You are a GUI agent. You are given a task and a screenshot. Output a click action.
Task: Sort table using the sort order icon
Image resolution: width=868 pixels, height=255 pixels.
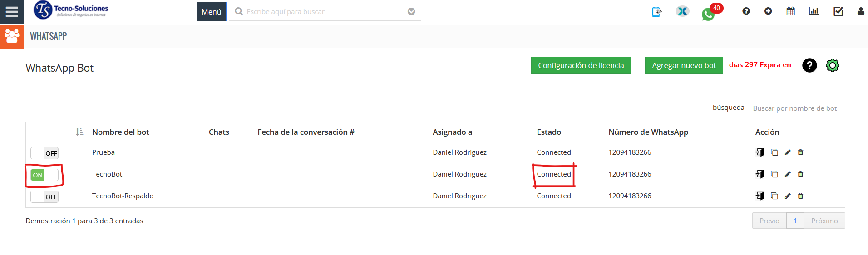coord(79,132)
